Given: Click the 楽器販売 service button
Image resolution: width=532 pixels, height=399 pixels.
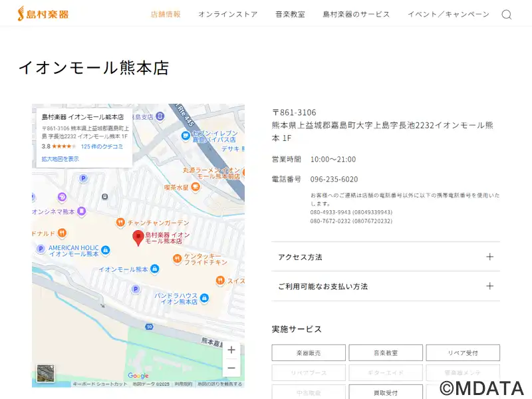Looking at the screenshot, I should click(309, 353).
